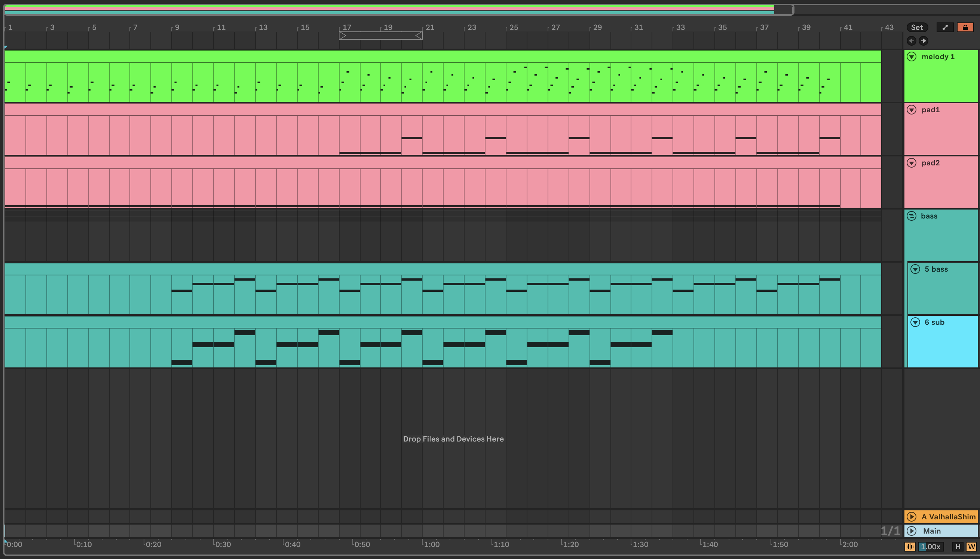The height and width of the screenshot is (559, 980).
Task: Click the loop end marker at bar 21
Action: pyautogui.click(x=419, y=36)
